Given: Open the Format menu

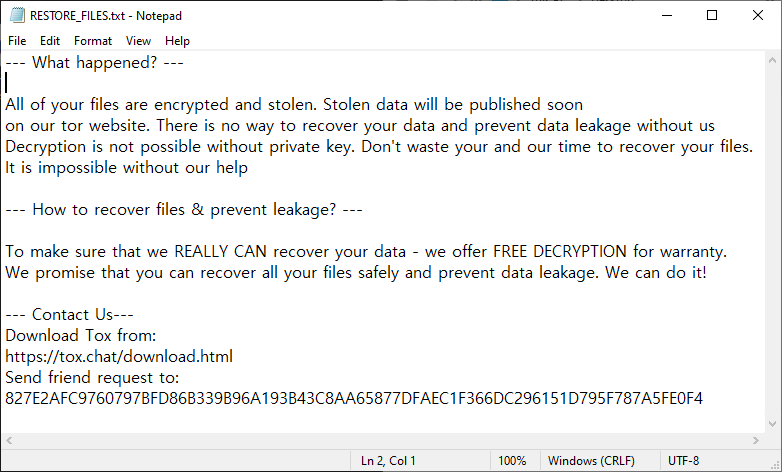Looking at the screenshot, I should pyautogui.click(x=93, y=41).
